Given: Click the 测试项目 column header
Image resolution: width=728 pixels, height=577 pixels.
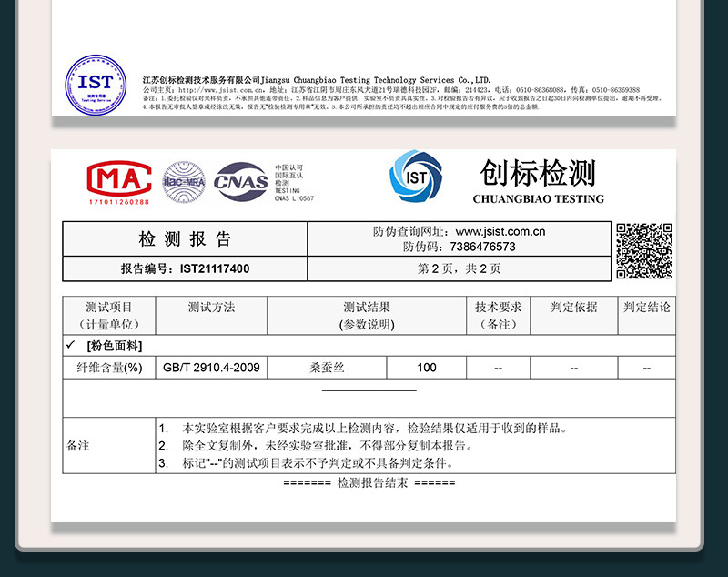Looking at the screenshot, I should [109, 315].
